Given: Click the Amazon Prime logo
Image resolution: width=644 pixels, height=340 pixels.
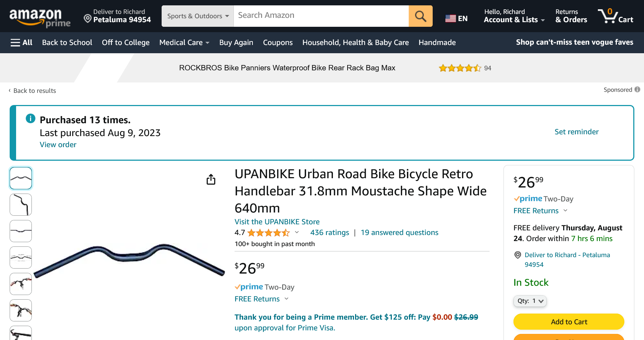Looking at the screenshot, I should [39, 18].
